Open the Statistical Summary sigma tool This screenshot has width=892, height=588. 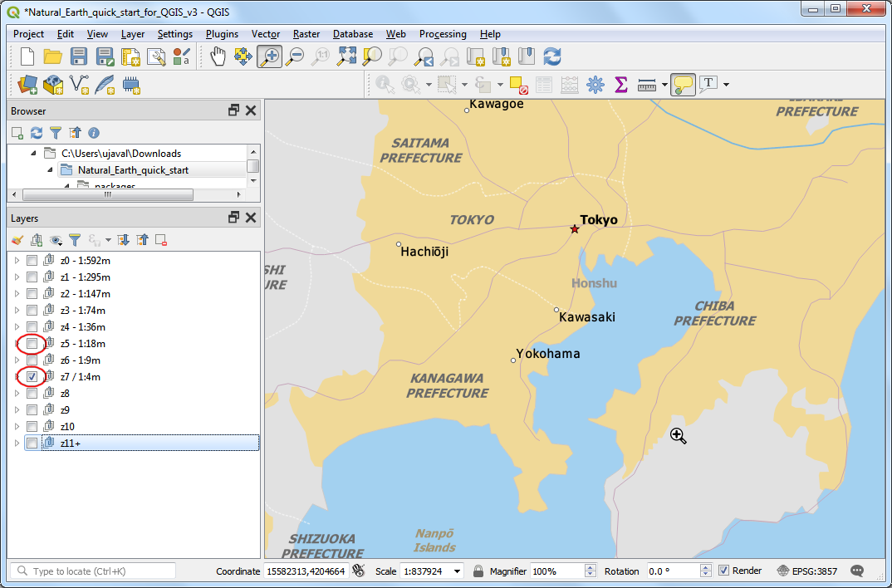pos(620,84)
